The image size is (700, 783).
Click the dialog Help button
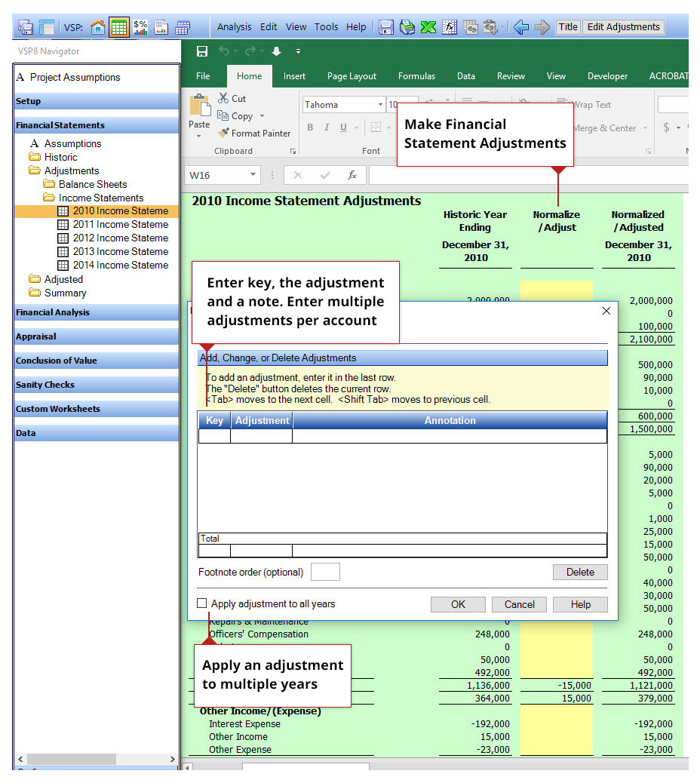[581, 604]
